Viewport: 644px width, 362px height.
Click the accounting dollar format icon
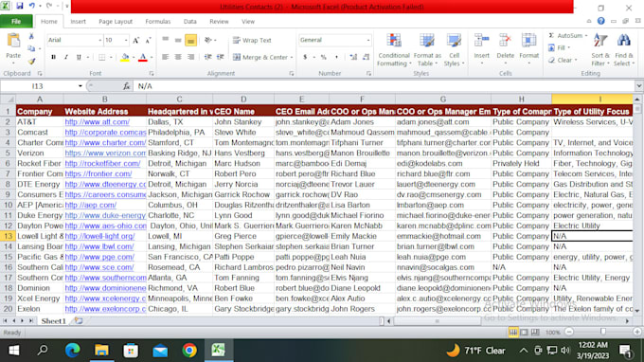tap(305, 57)
